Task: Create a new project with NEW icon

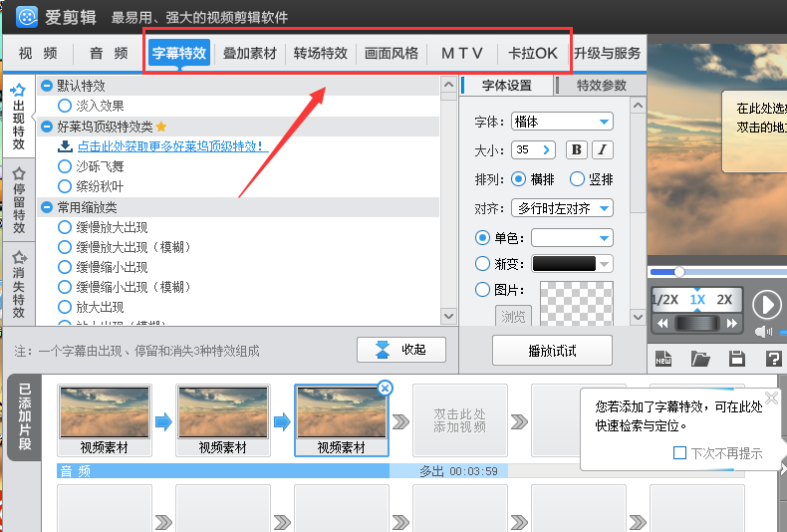Action: (663, 359)
